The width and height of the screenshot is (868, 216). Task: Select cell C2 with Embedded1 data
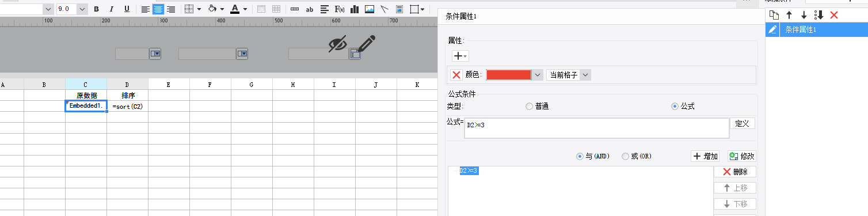point(86,106)
